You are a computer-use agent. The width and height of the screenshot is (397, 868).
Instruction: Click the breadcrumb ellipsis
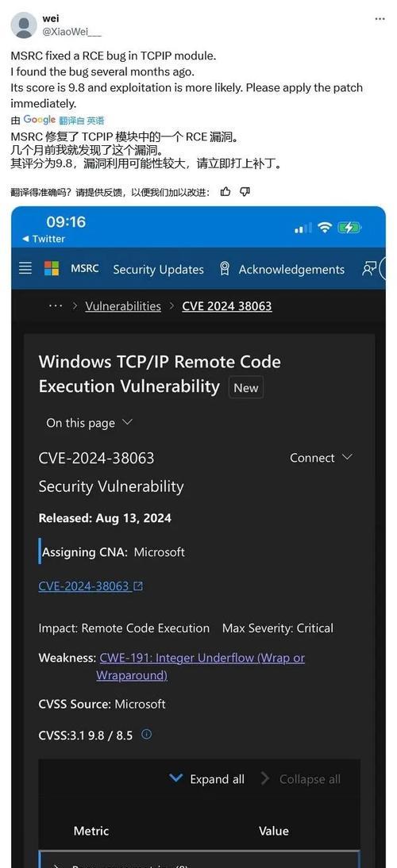(56, 305)
